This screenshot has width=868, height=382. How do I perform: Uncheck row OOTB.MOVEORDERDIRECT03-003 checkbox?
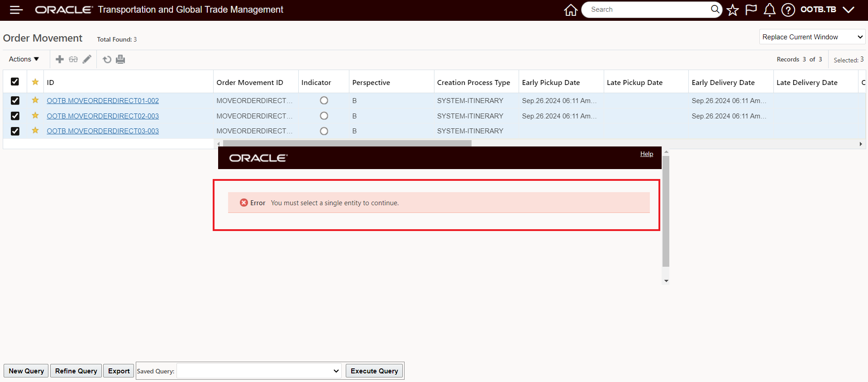pos(15,131)
